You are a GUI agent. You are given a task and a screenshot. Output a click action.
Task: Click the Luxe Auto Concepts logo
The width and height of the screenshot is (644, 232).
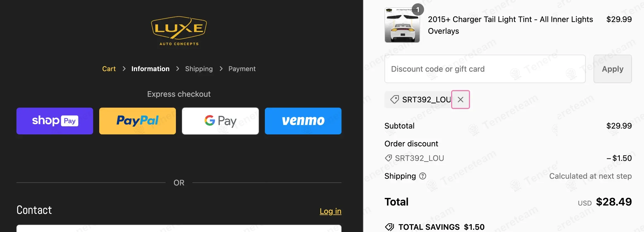(179, 31)
